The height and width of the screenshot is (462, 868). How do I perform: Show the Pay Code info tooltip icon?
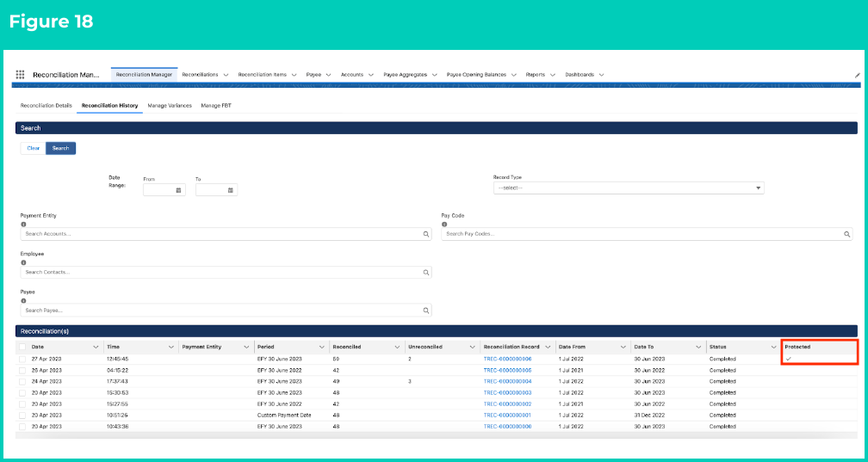(x=444, y=225)
